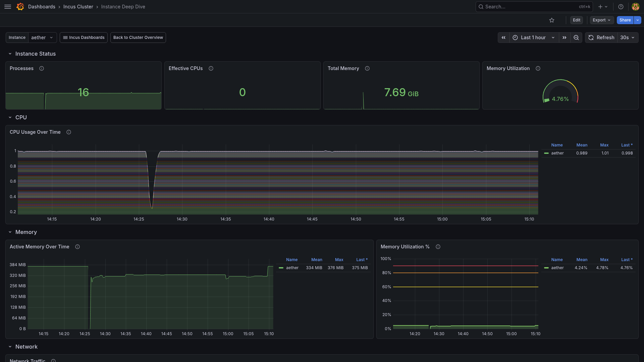
Task: Shift time range backward
Action: 503,38
